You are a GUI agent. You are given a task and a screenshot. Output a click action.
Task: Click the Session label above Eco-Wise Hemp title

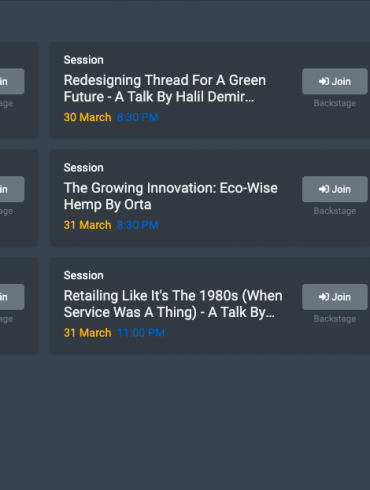click(84, 168)
